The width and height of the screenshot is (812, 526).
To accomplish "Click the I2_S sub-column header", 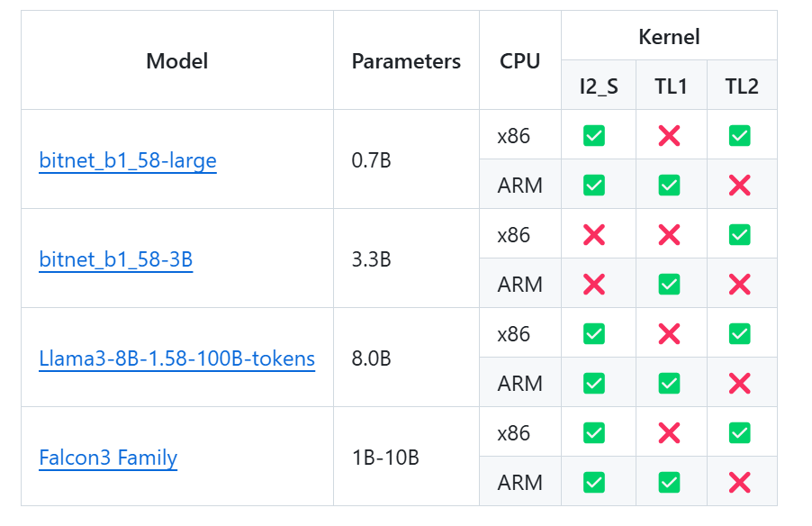I will click(599, 86).
